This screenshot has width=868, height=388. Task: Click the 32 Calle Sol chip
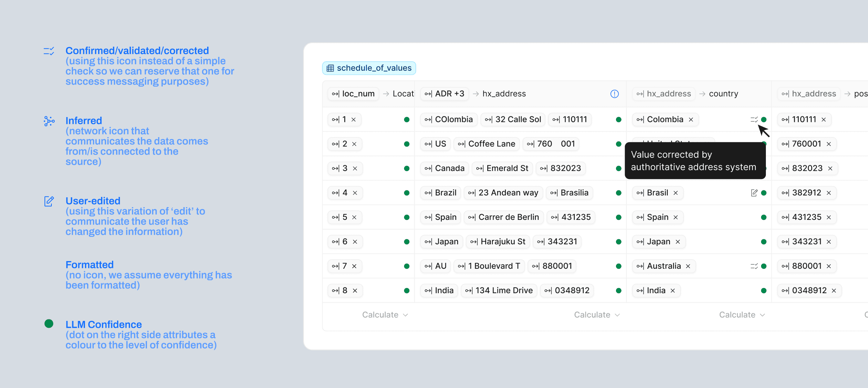tap(513, 120)
